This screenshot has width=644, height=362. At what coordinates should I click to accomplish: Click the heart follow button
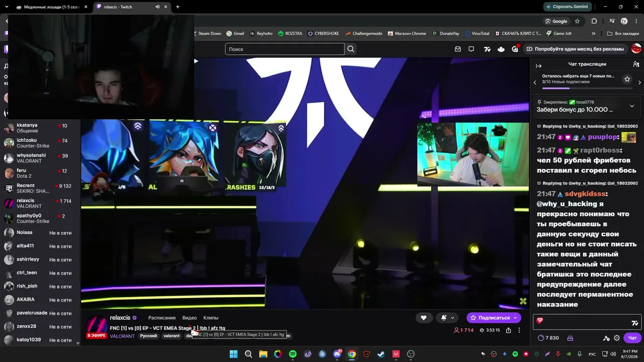click(x=424, y=318)
